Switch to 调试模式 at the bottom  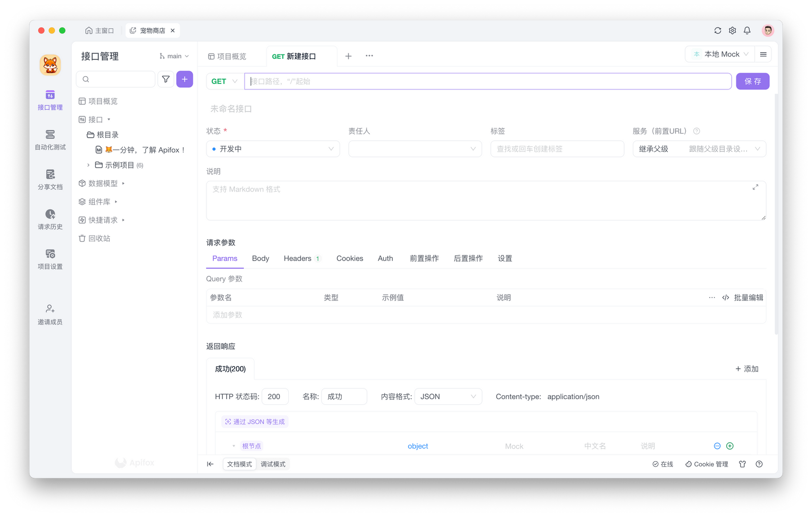click(273, 464)
